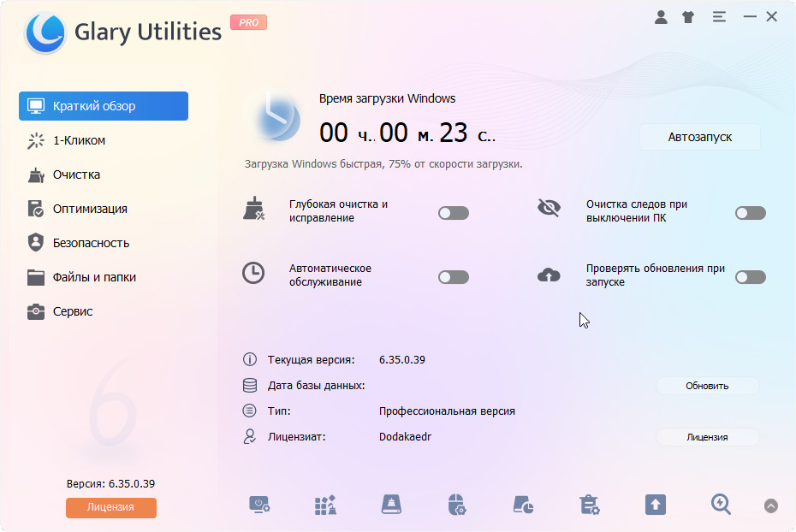This screenshot has width=796, height=532.
Task: Switch to the 1-Кликом tab
Action: pos(79,140)
